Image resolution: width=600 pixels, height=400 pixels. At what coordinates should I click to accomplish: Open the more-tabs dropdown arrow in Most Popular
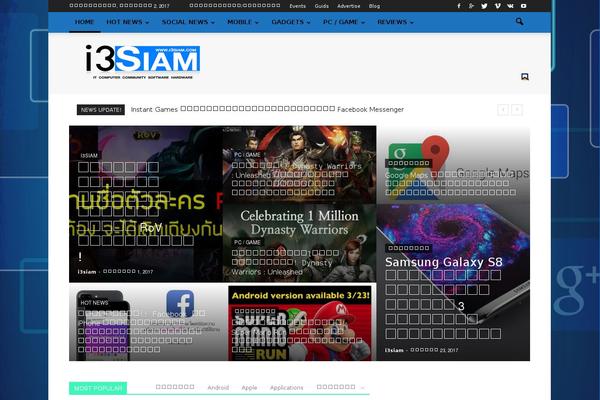point(362,388)
